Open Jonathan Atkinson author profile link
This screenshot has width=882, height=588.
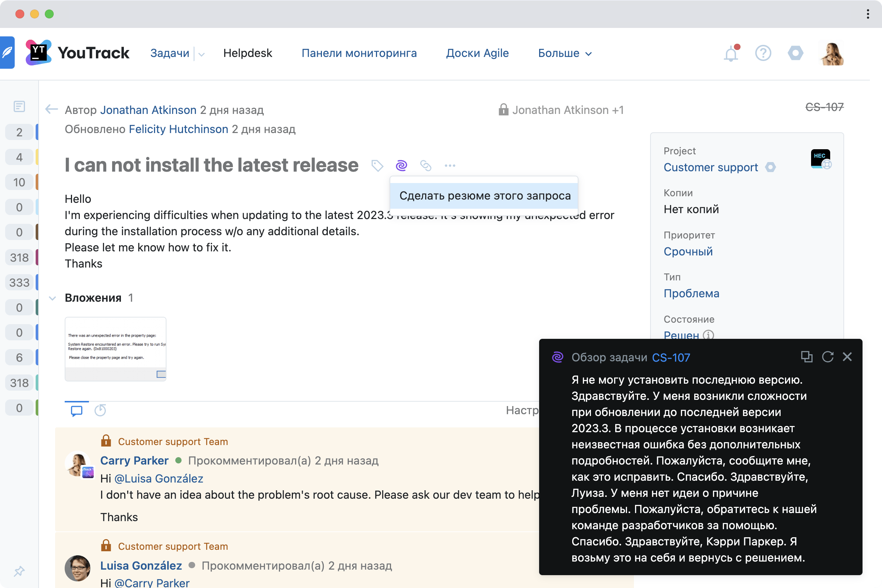point(148,110)
